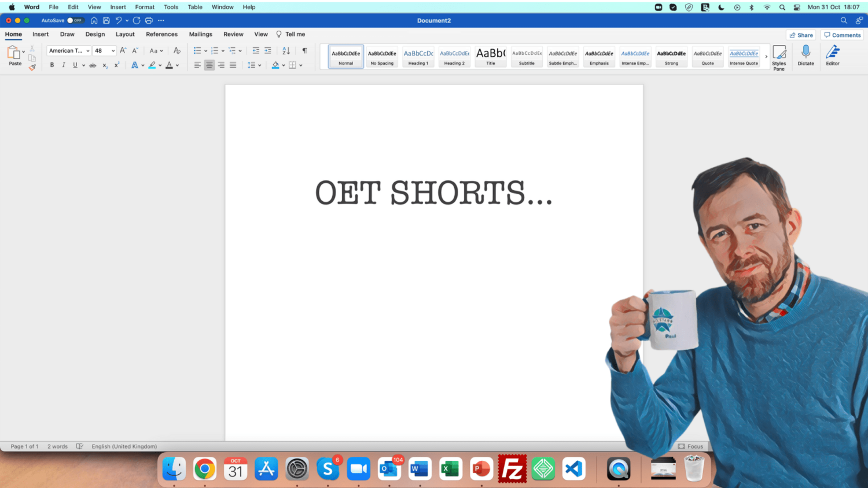868x488 pixels.
Task: Justify the paragraph text
Action: tap(233, 65)
